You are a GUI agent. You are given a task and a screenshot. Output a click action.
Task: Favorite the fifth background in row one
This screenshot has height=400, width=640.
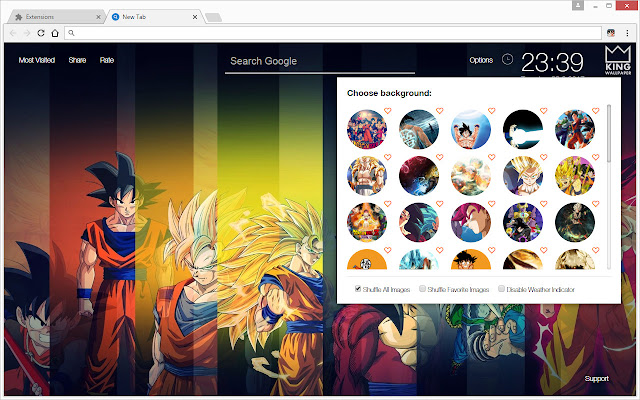[x=596, y=111]
